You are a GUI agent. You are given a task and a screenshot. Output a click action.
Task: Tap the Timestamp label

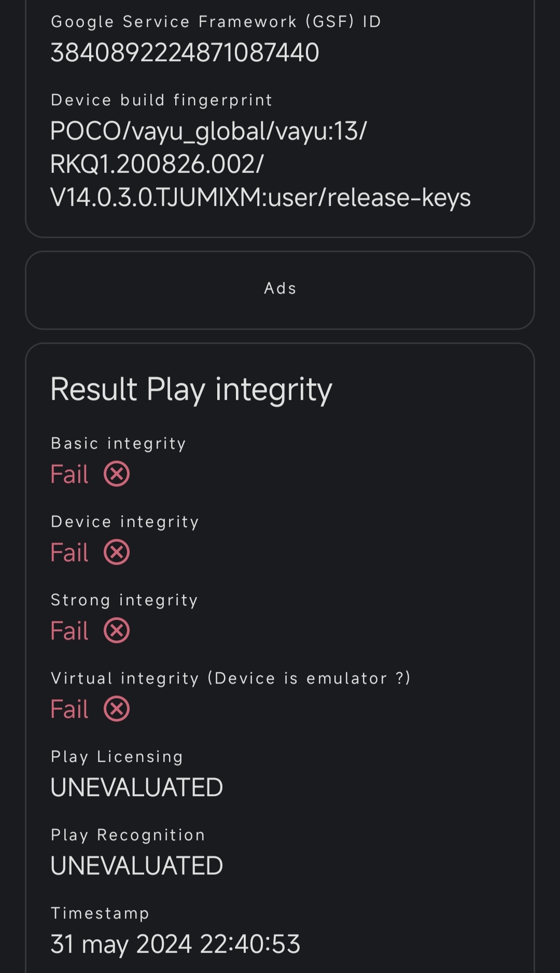click(x=100, y=913)
